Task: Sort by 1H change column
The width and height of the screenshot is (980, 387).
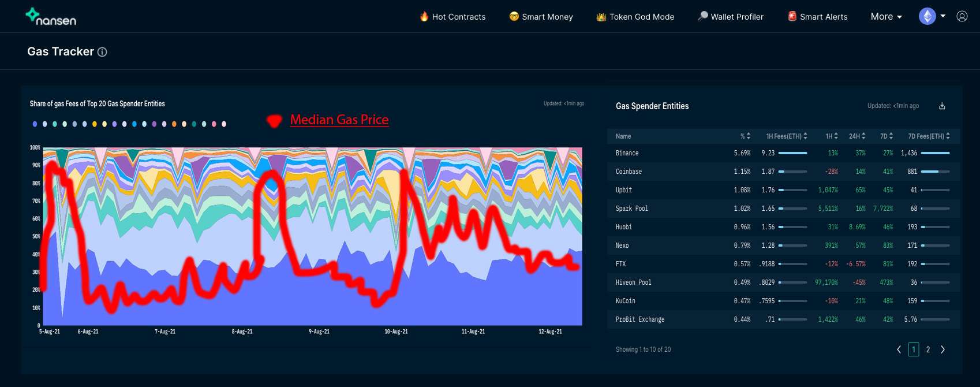Action: tap(832, 136)
